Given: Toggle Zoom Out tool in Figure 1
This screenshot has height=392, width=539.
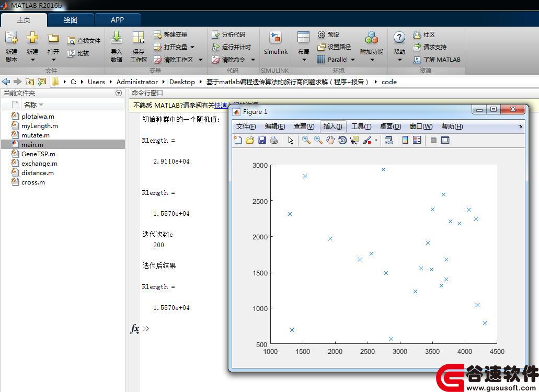Looking at the screenshot, I should 318,140.
